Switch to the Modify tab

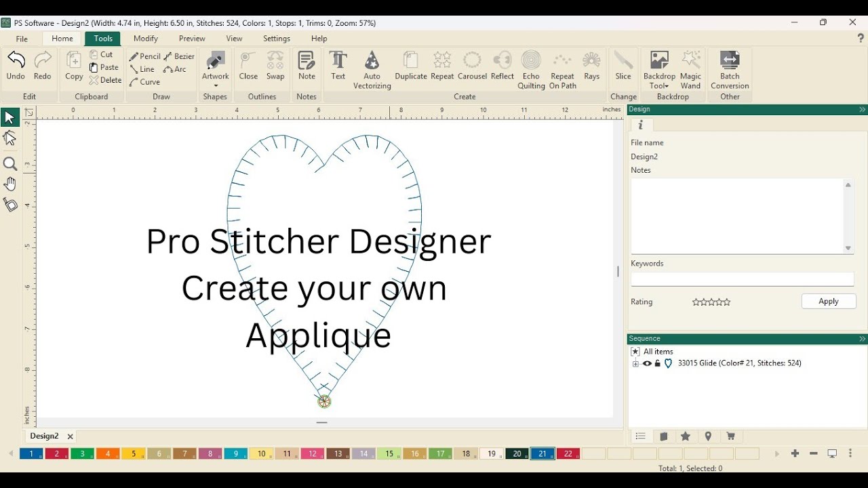[146, 39]
